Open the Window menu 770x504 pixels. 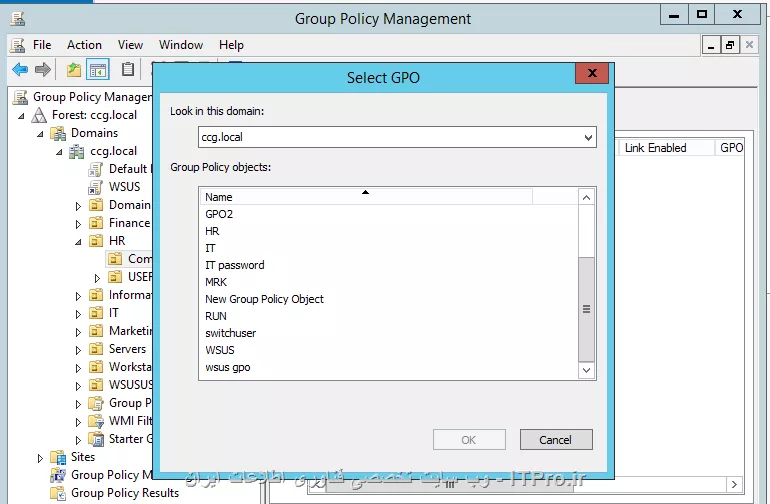(181, 45)
